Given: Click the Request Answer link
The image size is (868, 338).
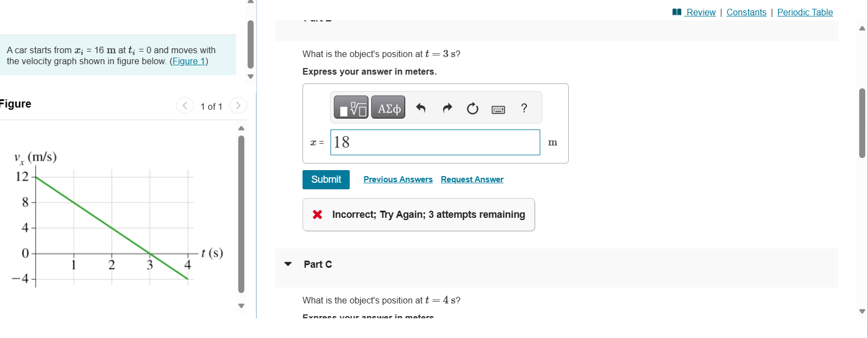Looking at the screenshot, I should (472, 179).
